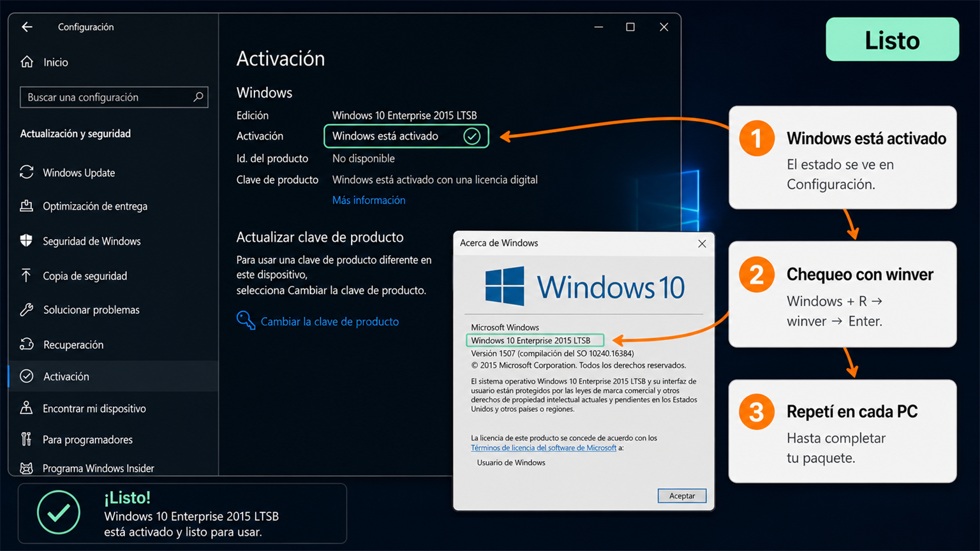Click Cambiar la clave de producto link
Screen dimensions: 980x551
[x=330, y=321]
